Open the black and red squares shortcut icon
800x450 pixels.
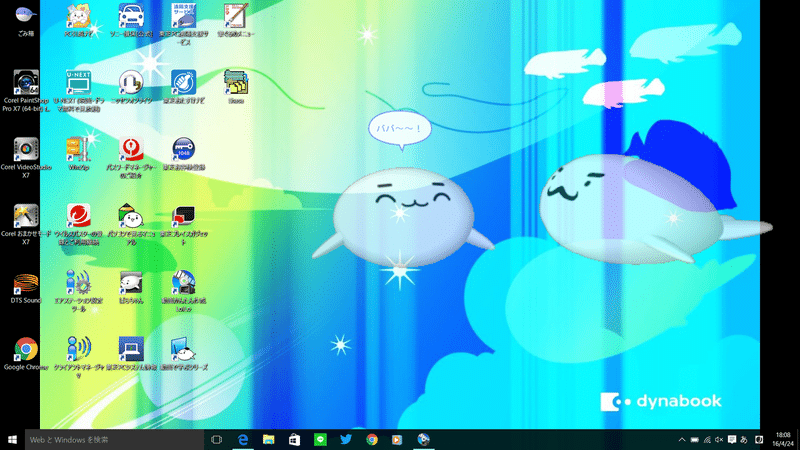click(184, 216)
